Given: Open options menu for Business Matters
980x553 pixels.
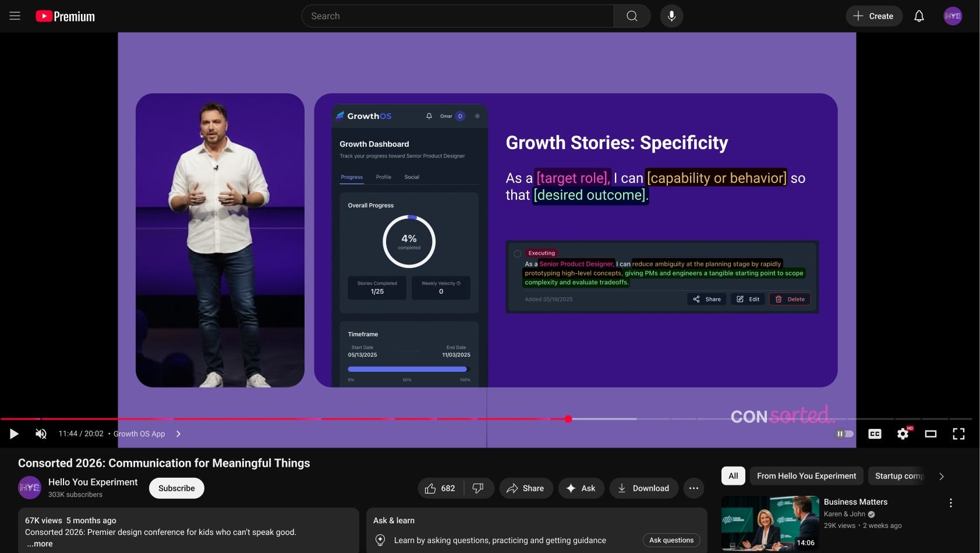Looking at the screenshot, I should tap(951, 503).
